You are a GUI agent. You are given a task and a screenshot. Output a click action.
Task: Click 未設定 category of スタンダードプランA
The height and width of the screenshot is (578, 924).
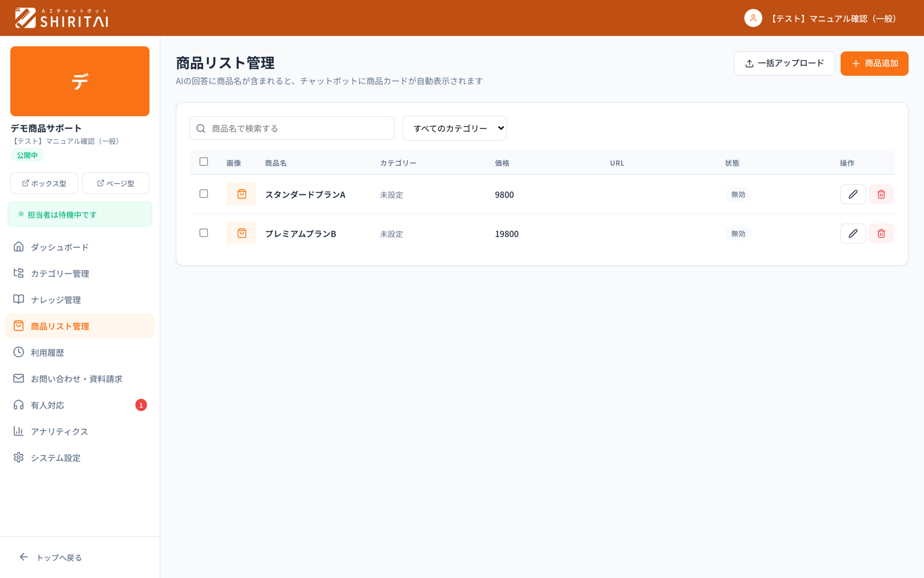coord(391,195)
